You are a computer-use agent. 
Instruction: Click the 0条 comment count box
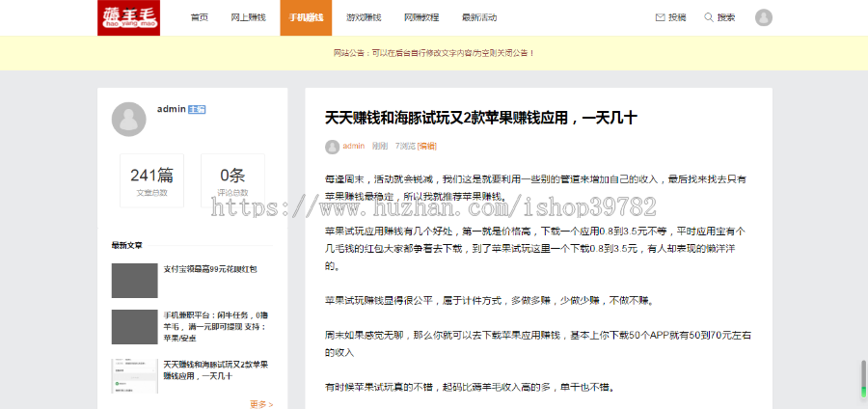coord(232,180)
